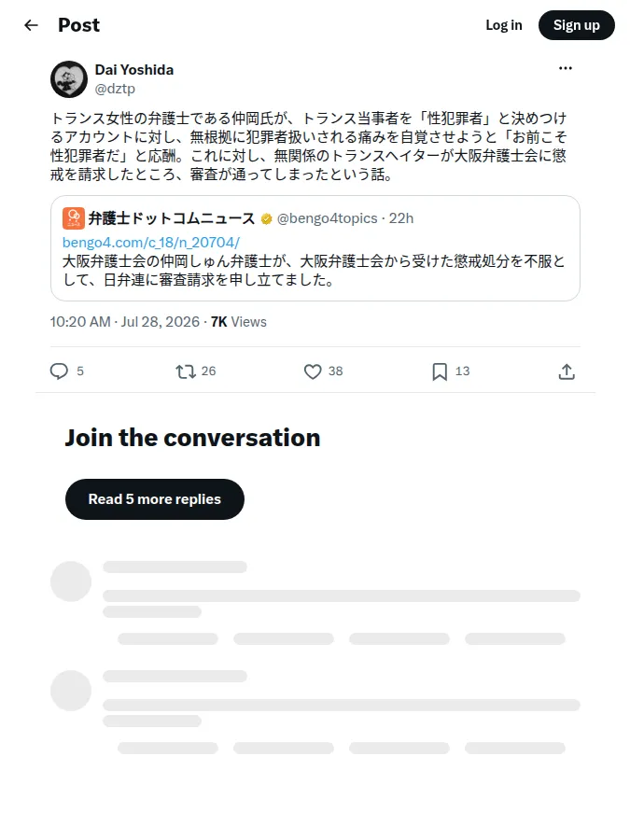The width and height of the screenshot is (630, 840).
Task: Bookmark this post
Action: point(440,371)
